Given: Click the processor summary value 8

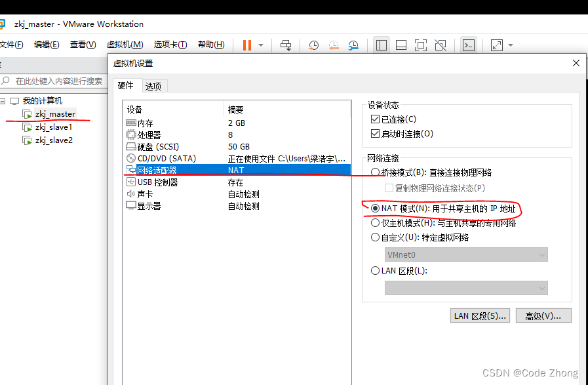Looking at the screenshot, I should click(x=230, y=134).
